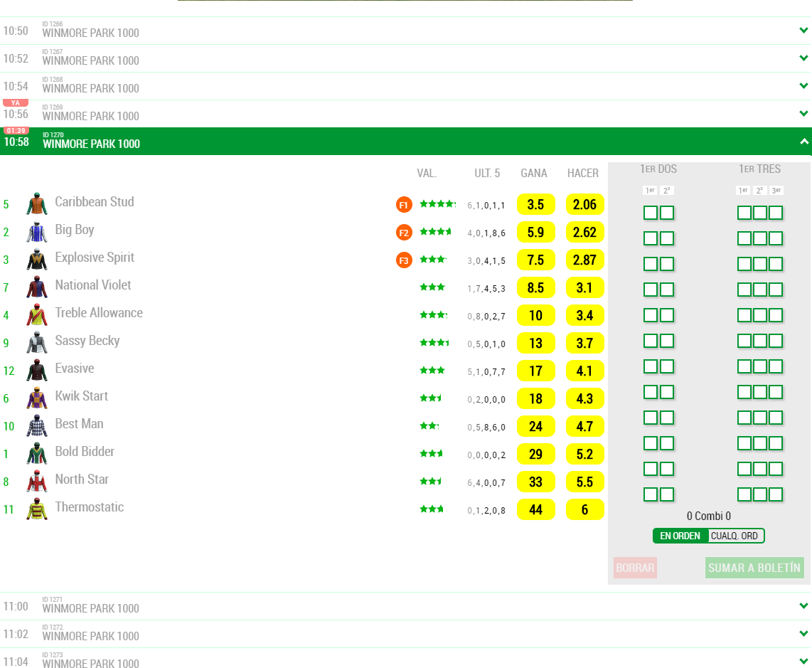The image size is (812, 668).
Task: Tick Caribbean Stud 1st box in 1er Dos
Action: [x=651, y=213]
